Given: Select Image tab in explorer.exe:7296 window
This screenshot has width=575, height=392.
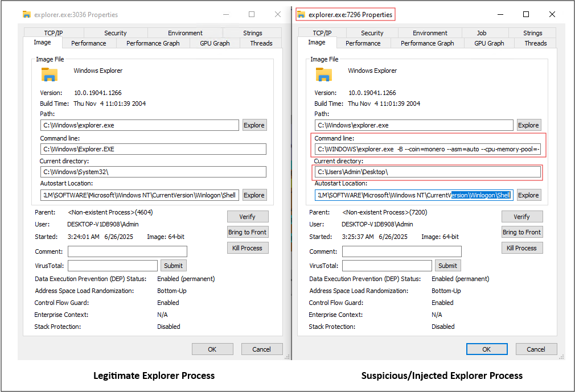Looking at the screenshot, I should [317, 43].
